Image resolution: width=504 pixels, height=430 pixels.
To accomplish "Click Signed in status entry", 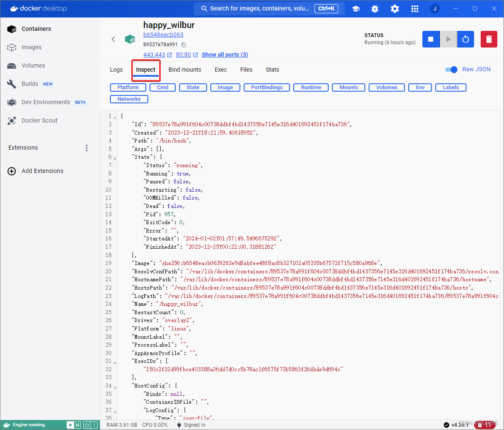I will point(191,425).
